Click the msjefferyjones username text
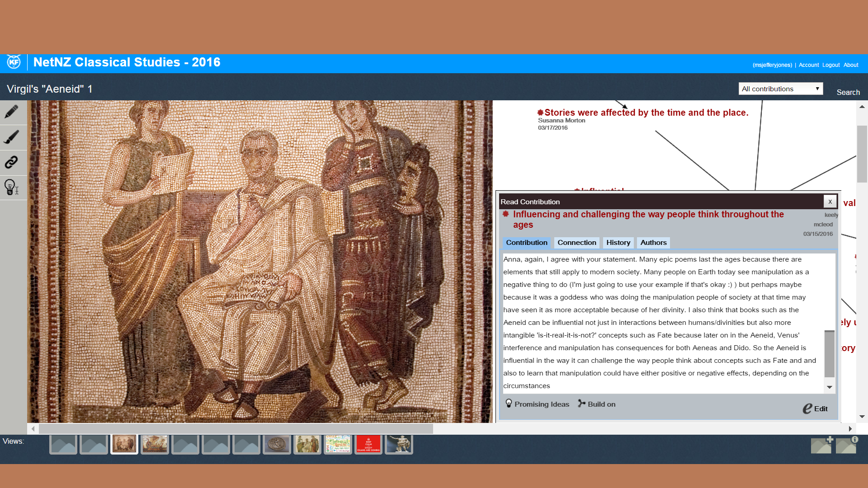The width and height of the screenshot is (868, 488). [x=772, y=65]
